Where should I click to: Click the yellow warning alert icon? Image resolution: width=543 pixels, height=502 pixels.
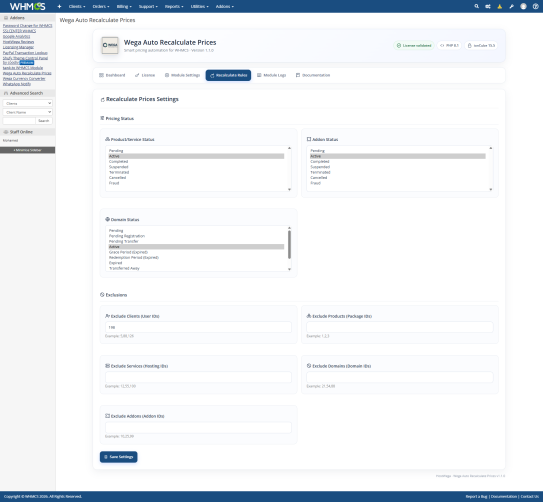pyautogui.click(x=499, y=6)
